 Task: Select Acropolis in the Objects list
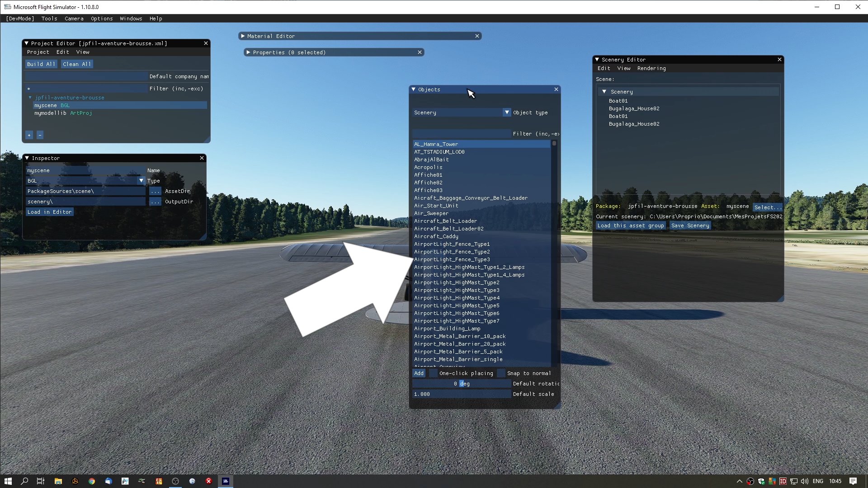(428, 167)
